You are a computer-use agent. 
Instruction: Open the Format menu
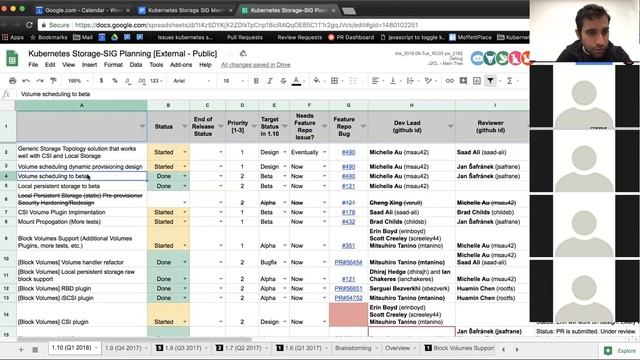point(113,64)
